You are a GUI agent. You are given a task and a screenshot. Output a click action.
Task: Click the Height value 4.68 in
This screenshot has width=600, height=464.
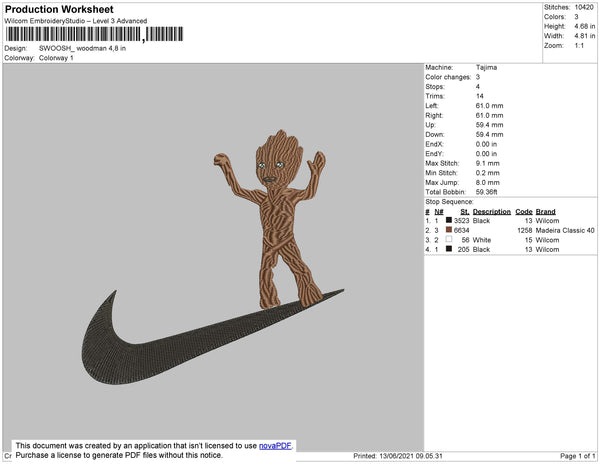585,26
